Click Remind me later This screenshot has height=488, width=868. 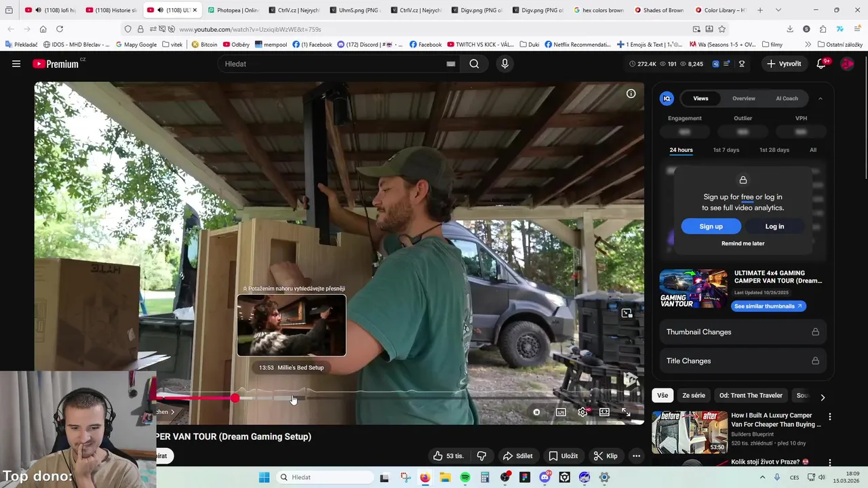coord(743,243)
